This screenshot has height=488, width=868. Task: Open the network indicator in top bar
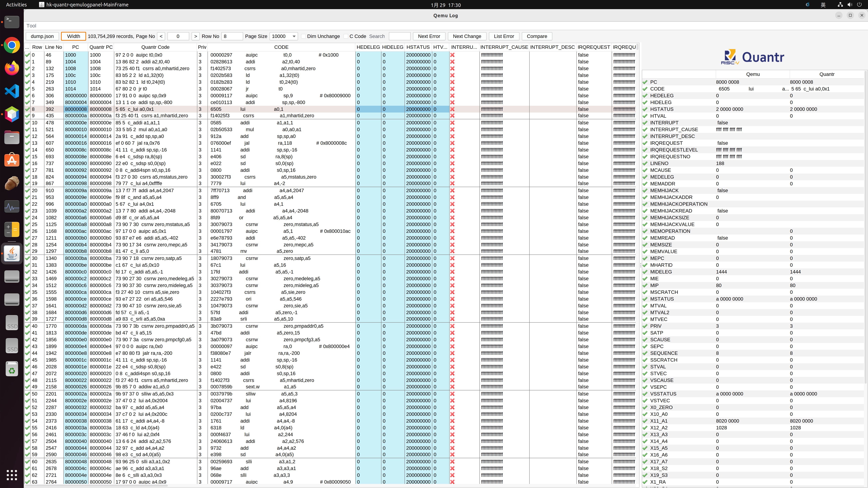[x=840, y=5]
